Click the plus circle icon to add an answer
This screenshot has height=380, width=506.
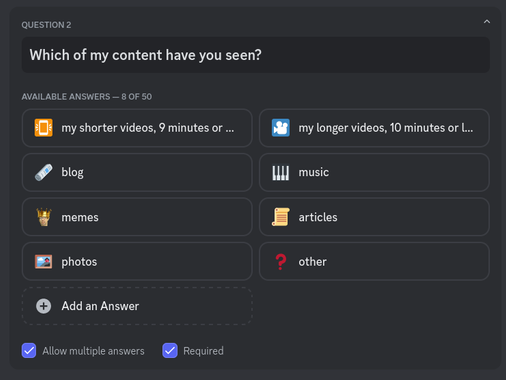pos(44,306)
